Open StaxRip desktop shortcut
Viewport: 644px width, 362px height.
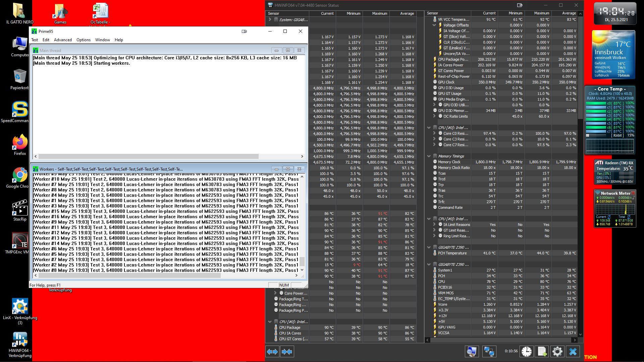20,211
